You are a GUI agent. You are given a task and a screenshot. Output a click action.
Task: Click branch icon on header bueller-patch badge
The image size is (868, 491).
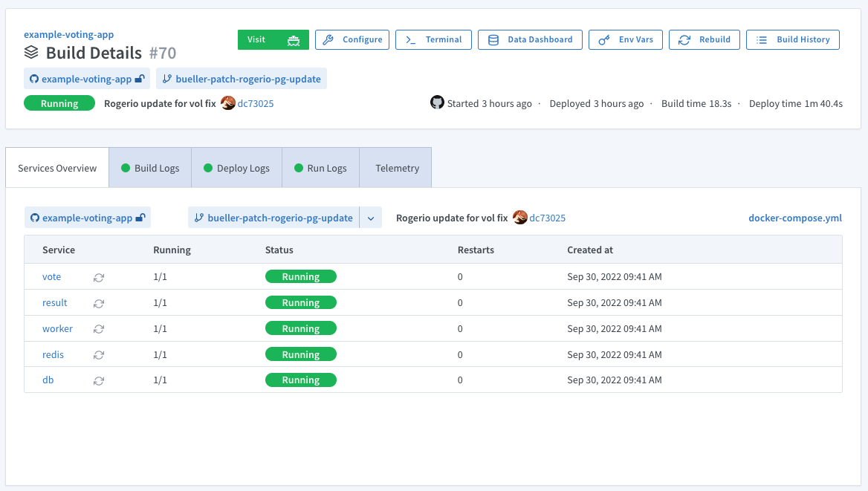click(x=166, y=79)
